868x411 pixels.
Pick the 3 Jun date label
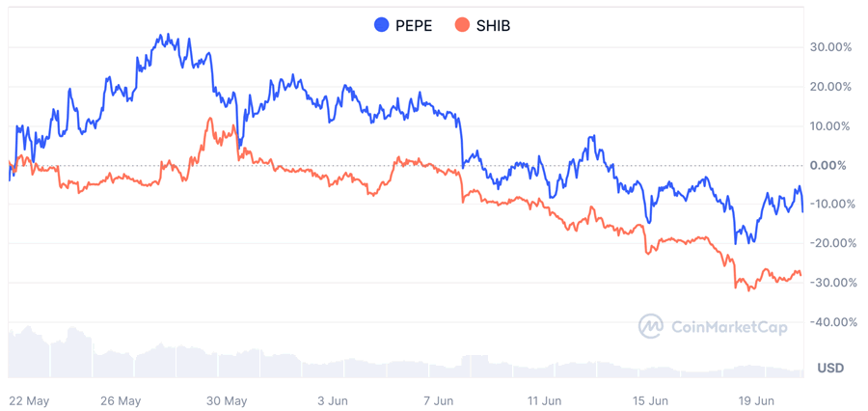point(332,400)
